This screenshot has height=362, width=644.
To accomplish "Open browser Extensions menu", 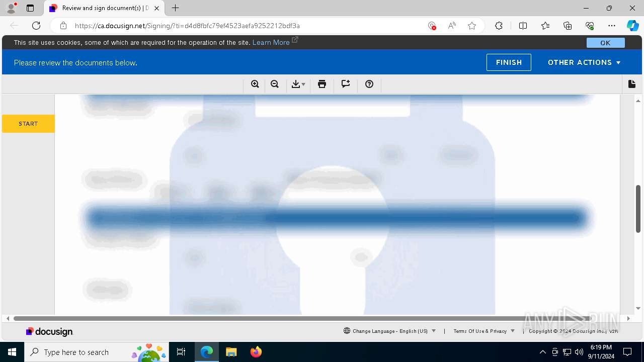I will pyautogui.click(x=499, y=26).
